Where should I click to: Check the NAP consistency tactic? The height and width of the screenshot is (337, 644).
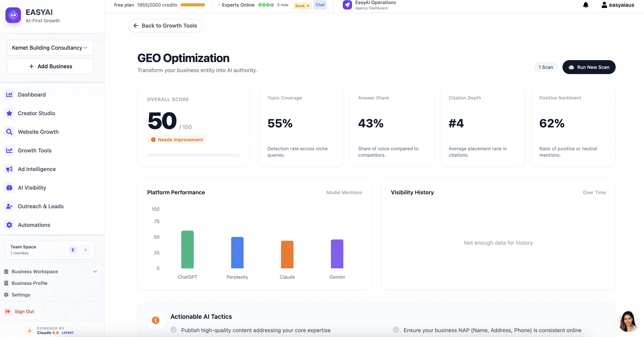click(396, 330)
